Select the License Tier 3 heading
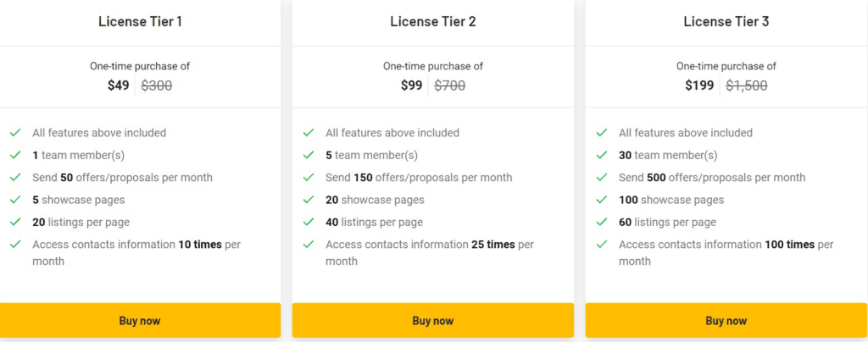The image size is (868, 342). click(726, 21)
